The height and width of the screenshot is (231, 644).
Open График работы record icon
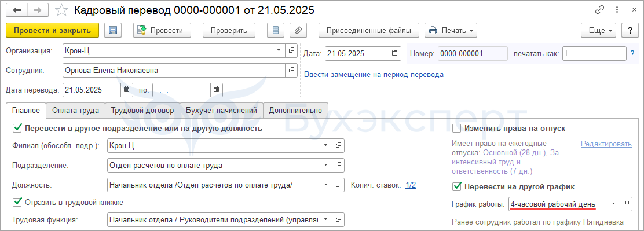point(626,203)
